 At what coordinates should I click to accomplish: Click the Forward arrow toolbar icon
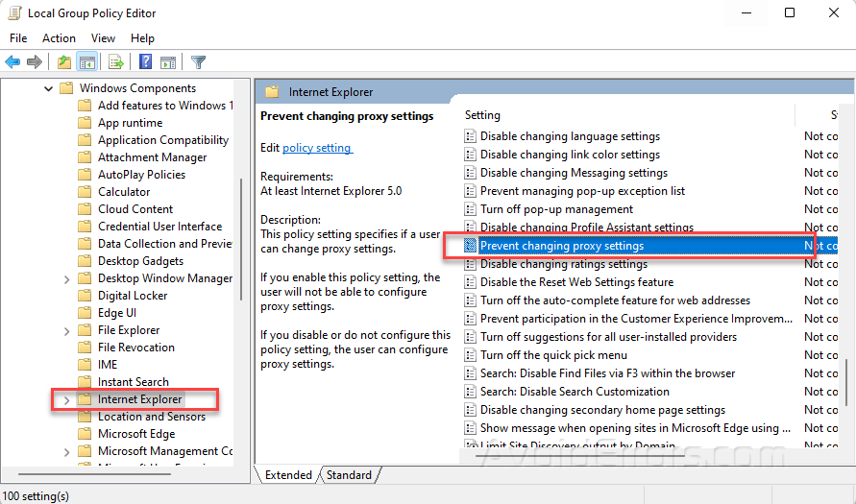coord(35,62)
